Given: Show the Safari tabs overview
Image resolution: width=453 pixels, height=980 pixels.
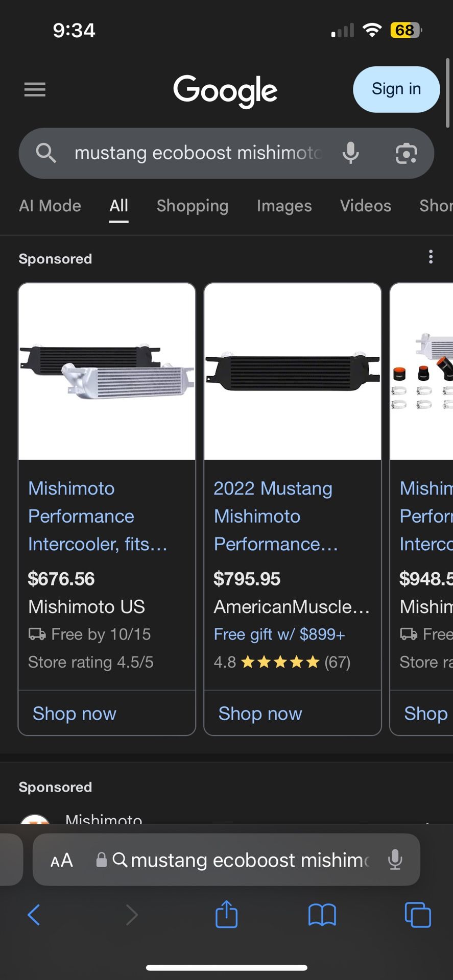Looking at the screenshot, I should 417,915.
